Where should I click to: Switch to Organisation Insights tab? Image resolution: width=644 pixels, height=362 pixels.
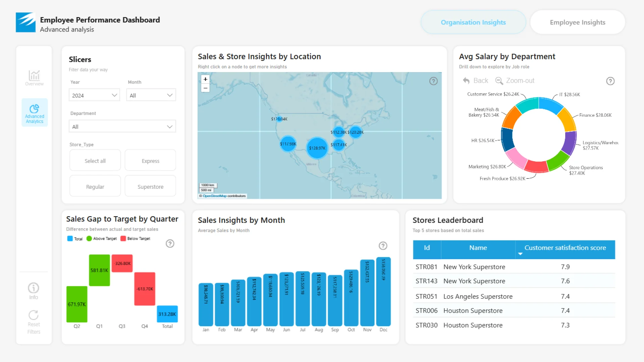(473, 22)
